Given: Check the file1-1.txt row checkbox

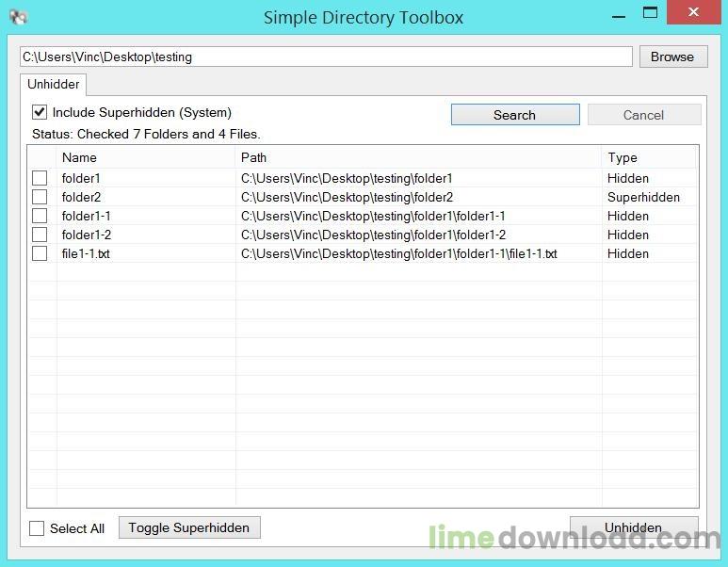Looking at the screenshot, I should pyautogui.click(x=40, y=253).
